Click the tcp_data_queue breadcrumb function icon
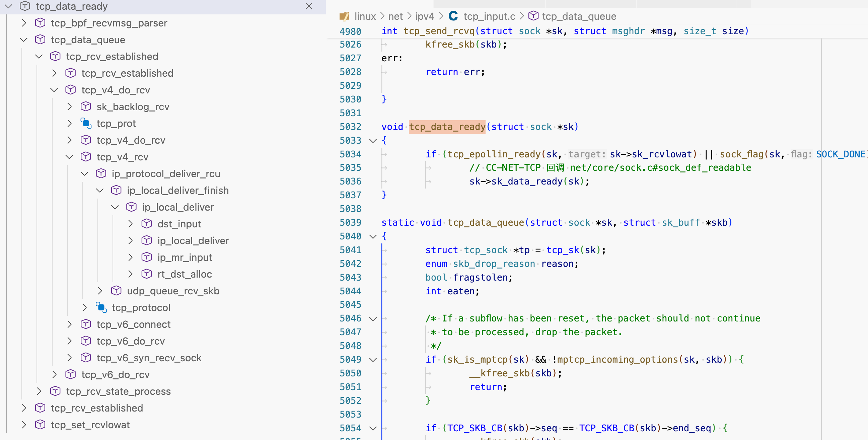Screen dimensions: 868x440 pyautogui.click(x=533, y=16)
